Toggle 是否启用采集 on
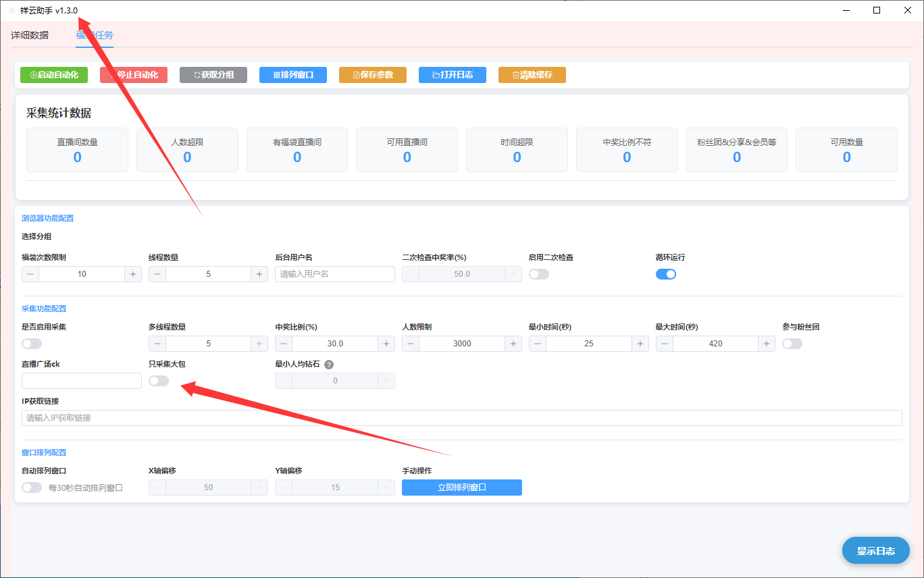The height and width of the screenshot is (578, 924). [x=32, y=344]
